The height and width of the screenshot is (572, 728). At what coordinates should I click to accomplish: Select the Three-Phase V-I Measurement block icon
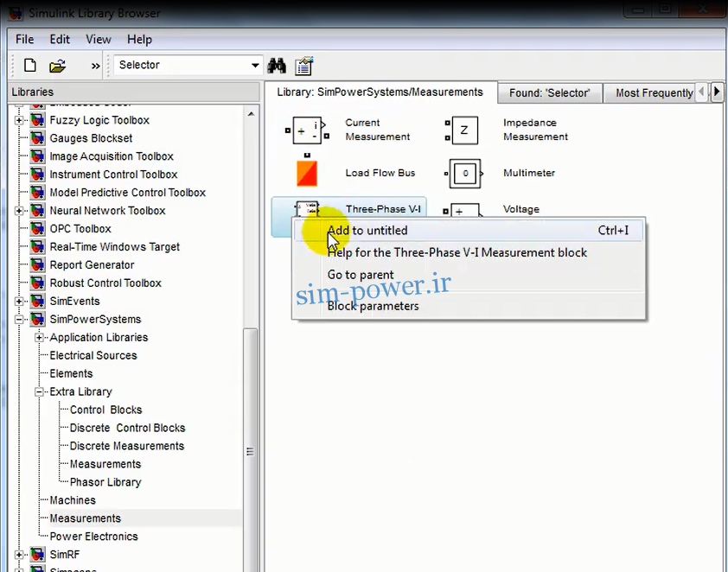[306, 209]
